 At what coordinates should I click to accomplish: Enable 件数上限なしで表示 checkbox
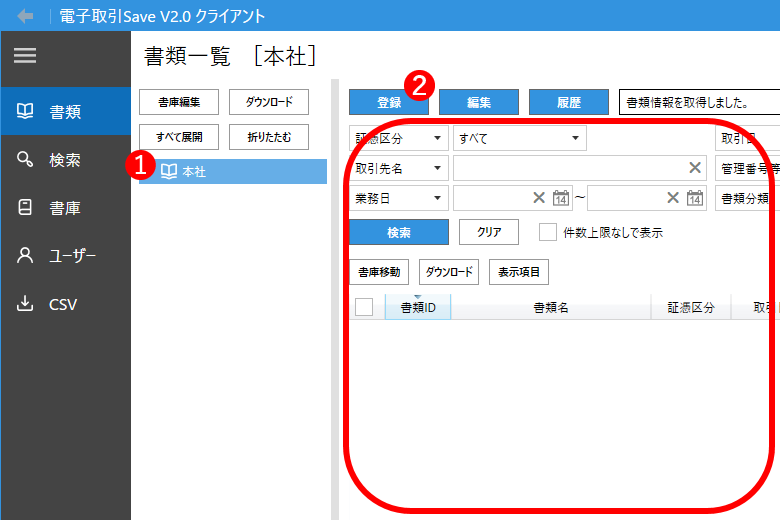548,232
